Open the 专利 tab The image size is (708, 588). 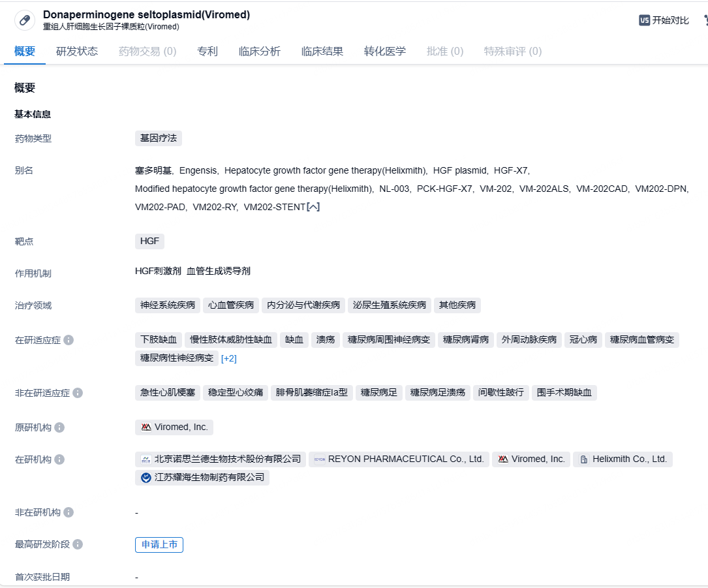[x=208, y=51]
